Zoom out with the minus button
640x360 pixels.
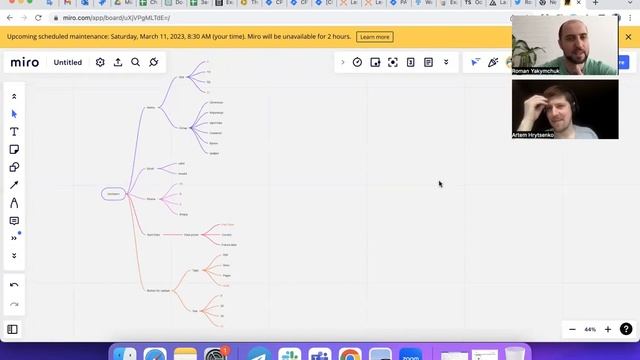point(572,329)
